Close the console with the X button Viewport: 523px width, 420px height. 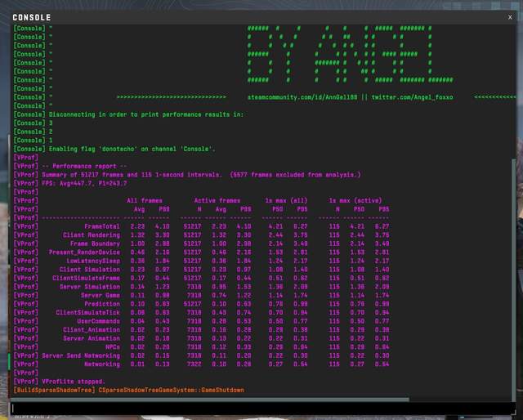click(510, 16)
